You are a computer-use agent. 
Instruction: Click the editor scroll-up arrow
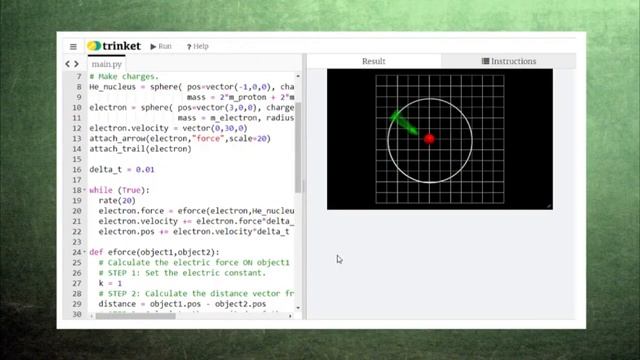coord(298,76)
